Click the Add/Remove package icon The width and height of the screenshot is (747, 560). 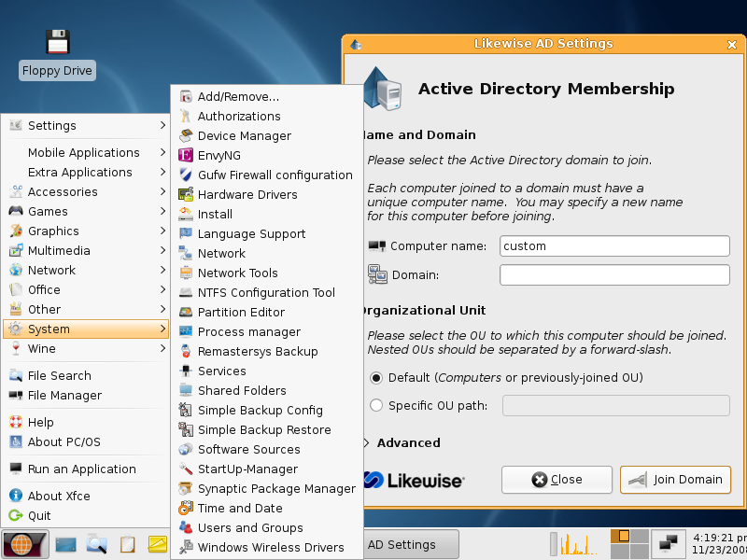(x=186, y=97)
